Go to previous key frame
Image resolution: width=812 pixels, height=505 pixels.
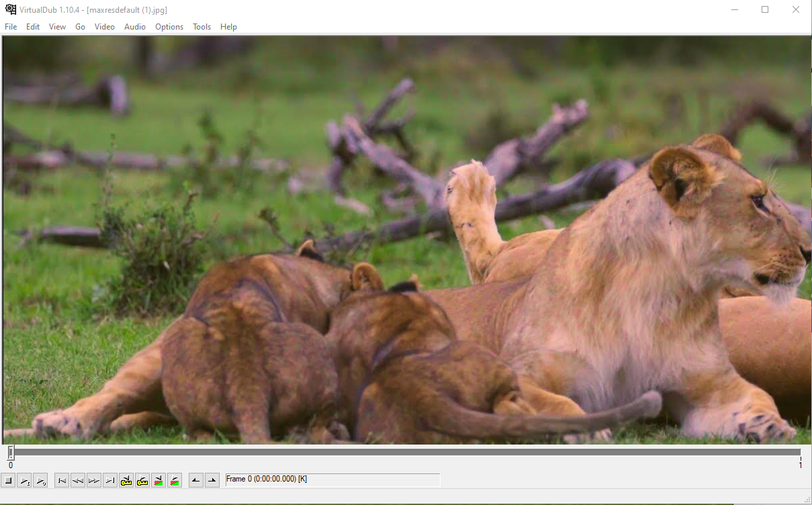(x=126, y=480)
